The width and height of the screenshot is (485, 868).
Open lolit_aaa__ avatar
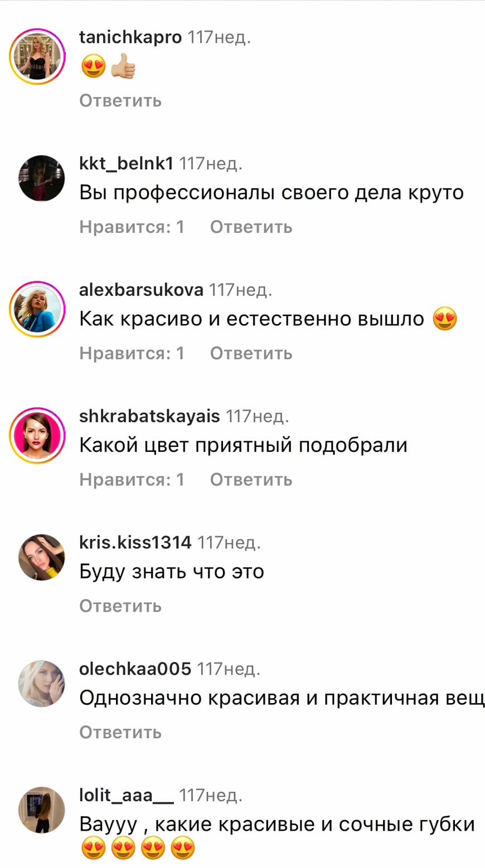tap(42, 810)
